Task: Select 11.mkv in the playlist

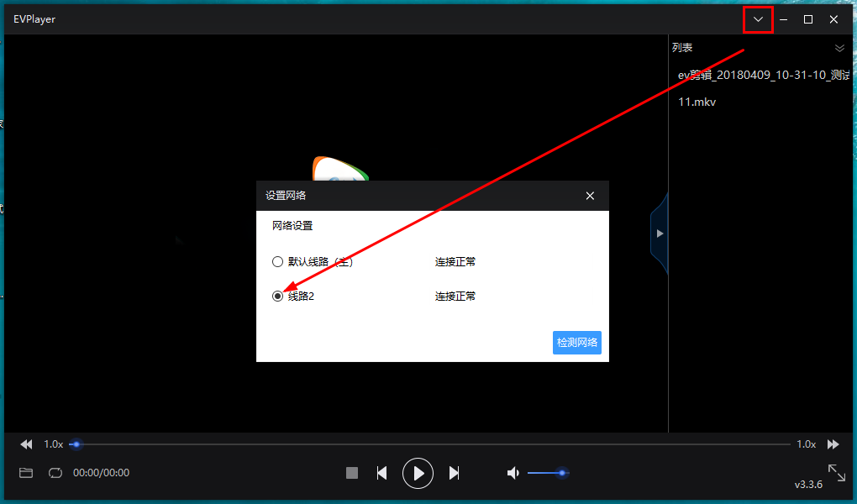Action: point(697,102)
